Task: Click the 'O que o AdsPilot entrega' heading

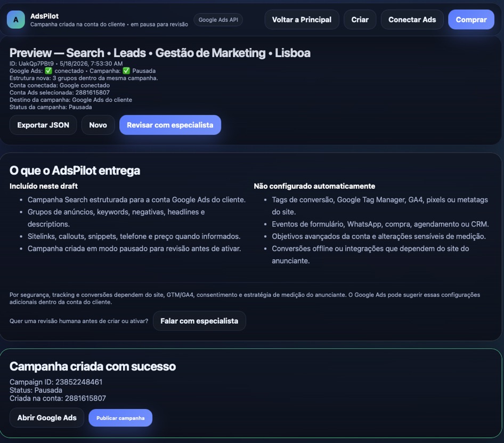Action: pyautogui.click(x=75, y=171)
